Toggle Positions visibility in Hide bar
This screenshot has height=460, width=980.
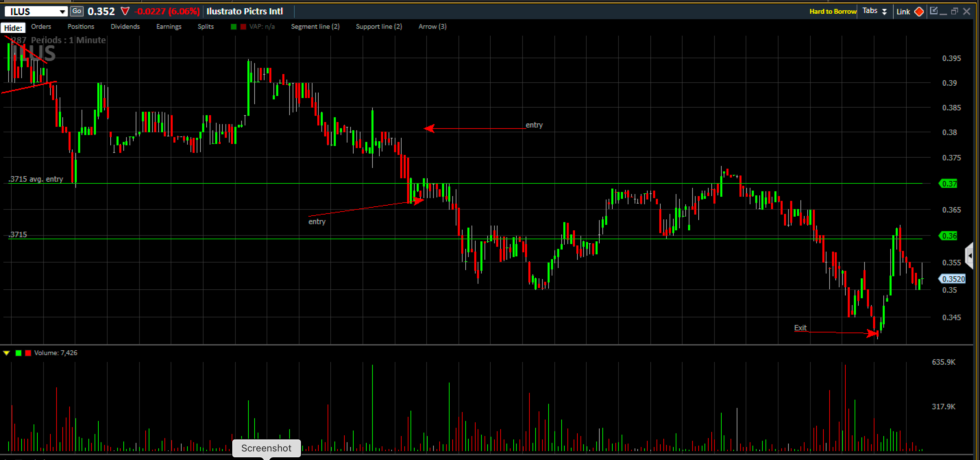click(81, 27)
